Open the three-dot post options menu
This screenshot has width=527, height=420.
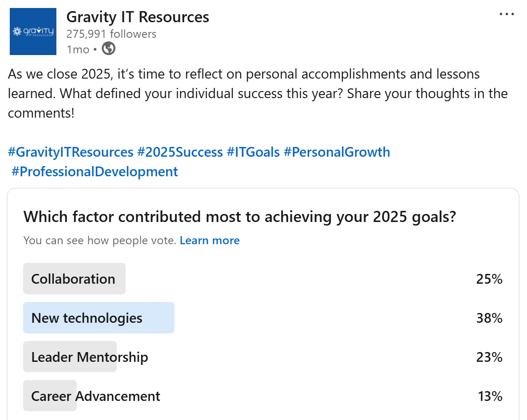click(x=507, y=14)
